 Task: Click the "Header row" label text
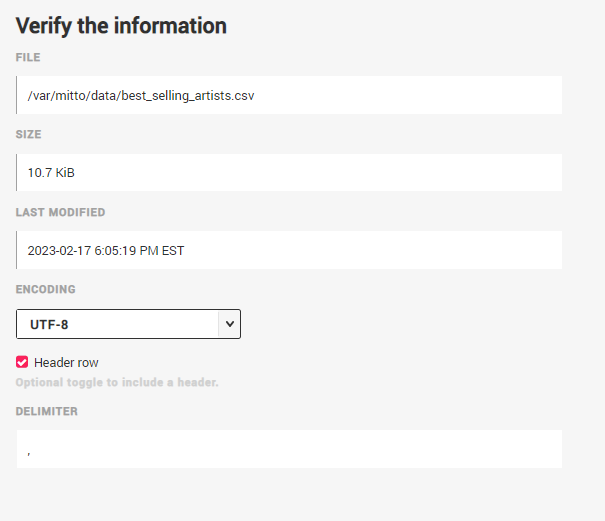[x=66, y=362]
